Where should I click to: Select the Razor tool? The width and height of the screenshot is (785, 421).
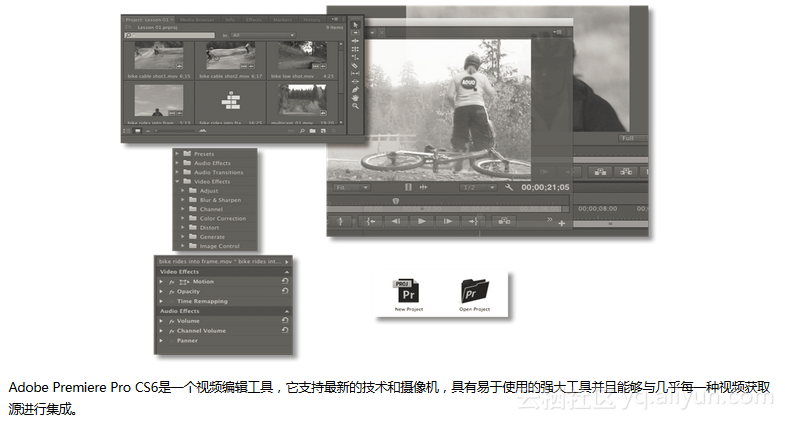tap(355, 65)
